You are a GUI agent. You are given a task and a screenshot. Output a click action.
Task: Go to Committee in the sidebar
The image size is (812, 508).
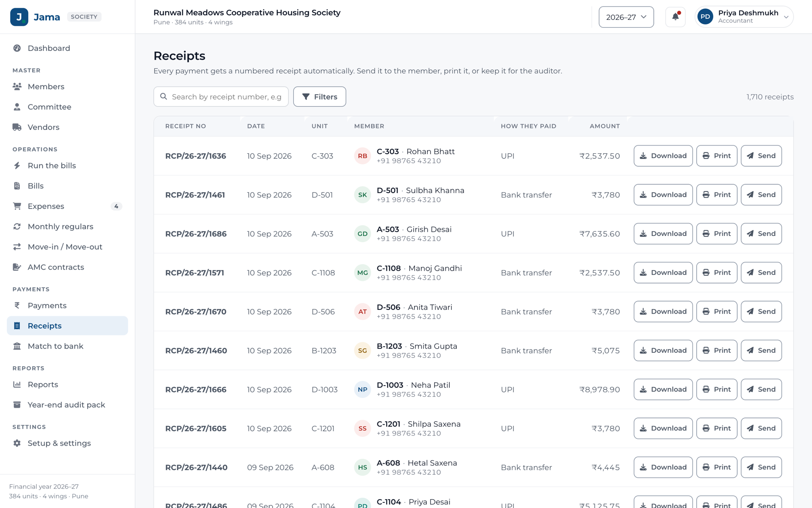67,107
